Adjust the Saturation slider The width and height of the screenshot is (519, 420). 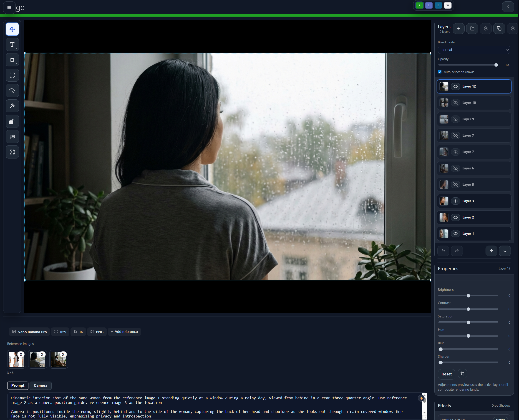[468, 322]
